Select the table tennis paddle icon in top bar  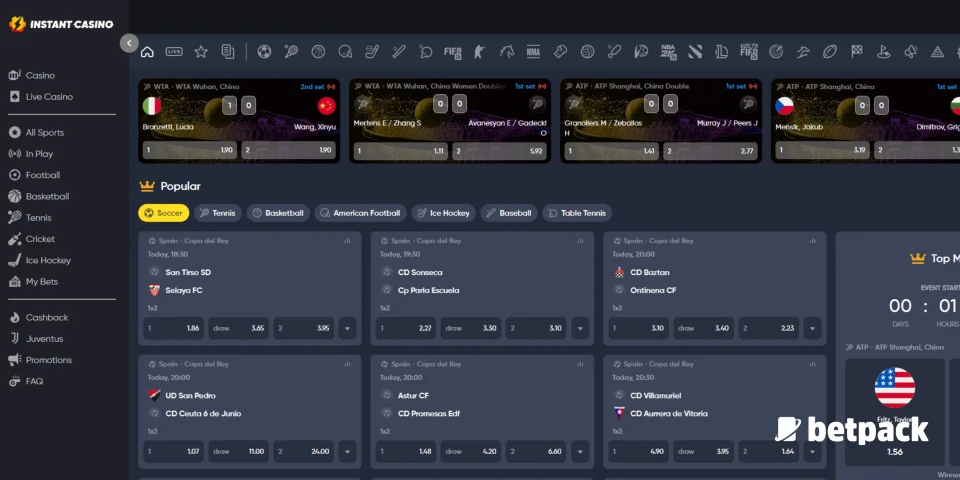coord(426,52)
